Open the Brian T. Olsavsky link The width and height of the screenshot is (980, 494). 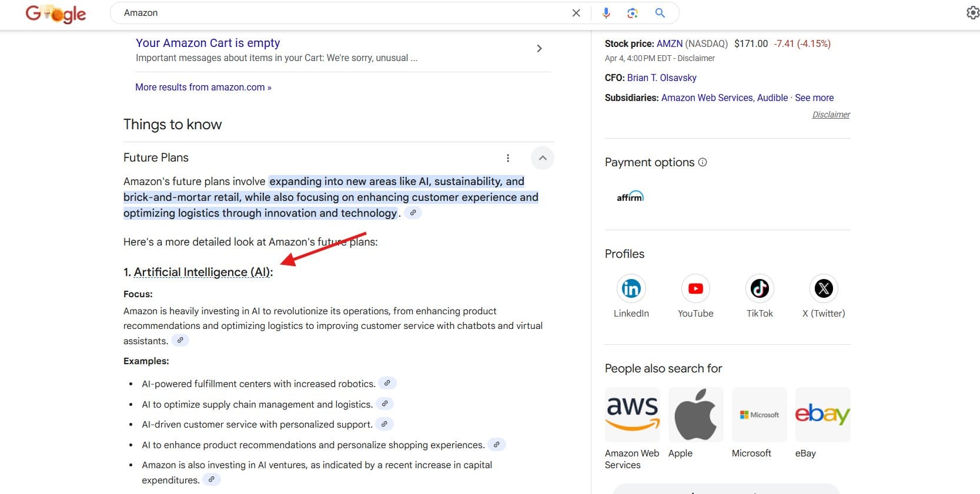pos(662,78)
